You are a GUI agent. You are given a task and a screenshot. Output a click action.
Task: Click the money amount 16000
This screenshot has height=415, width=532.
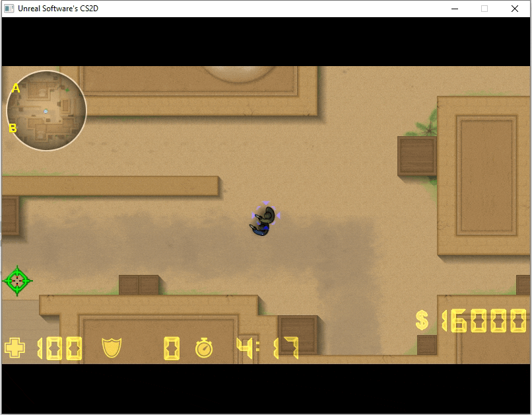pos(484,321)
